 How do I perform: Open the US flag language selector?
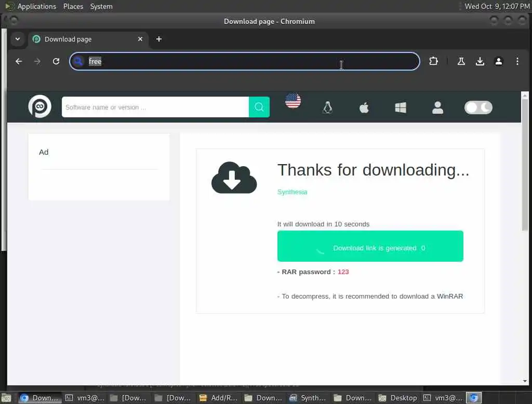click(x=293, y=101)
